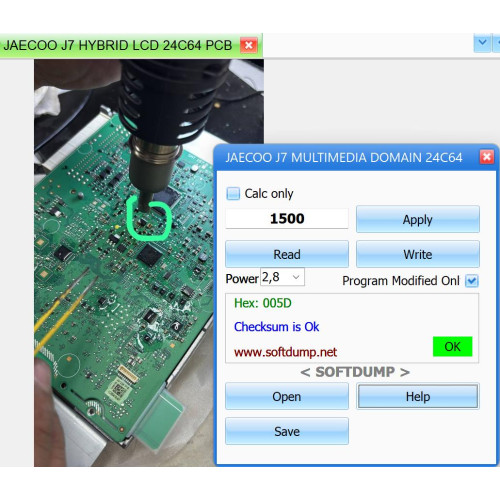500x500 pixels.
Task: Click the 1500 value input field
Action: (x=287, y=219)
